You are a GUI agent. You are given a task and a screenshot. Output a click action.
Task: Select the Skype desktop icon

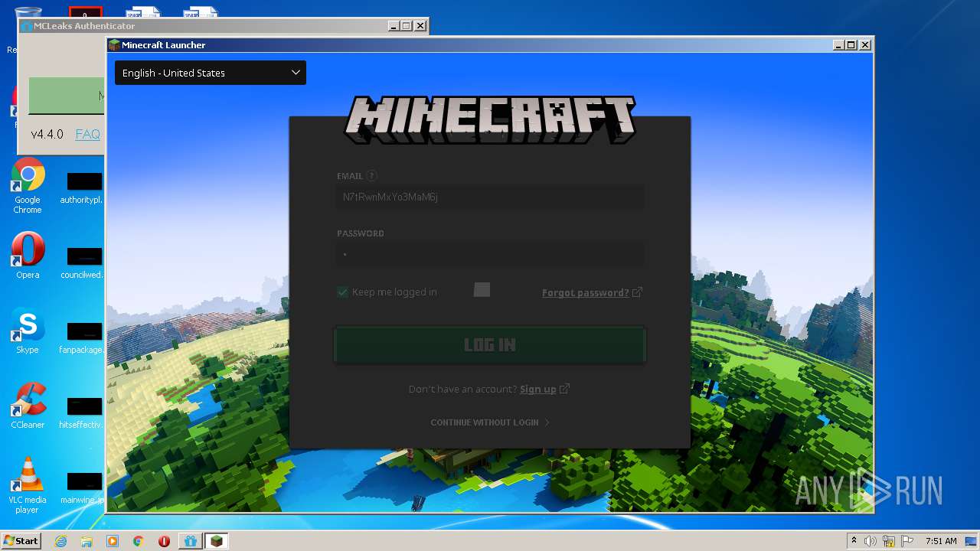(x=28, y=331)
